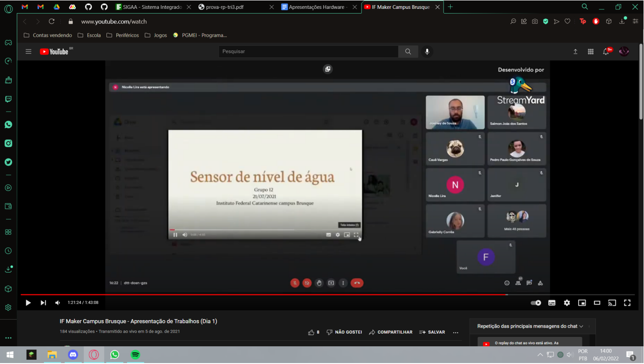Open the YouTube hamburger guide menu
The image size is (644, 364).
28,52
